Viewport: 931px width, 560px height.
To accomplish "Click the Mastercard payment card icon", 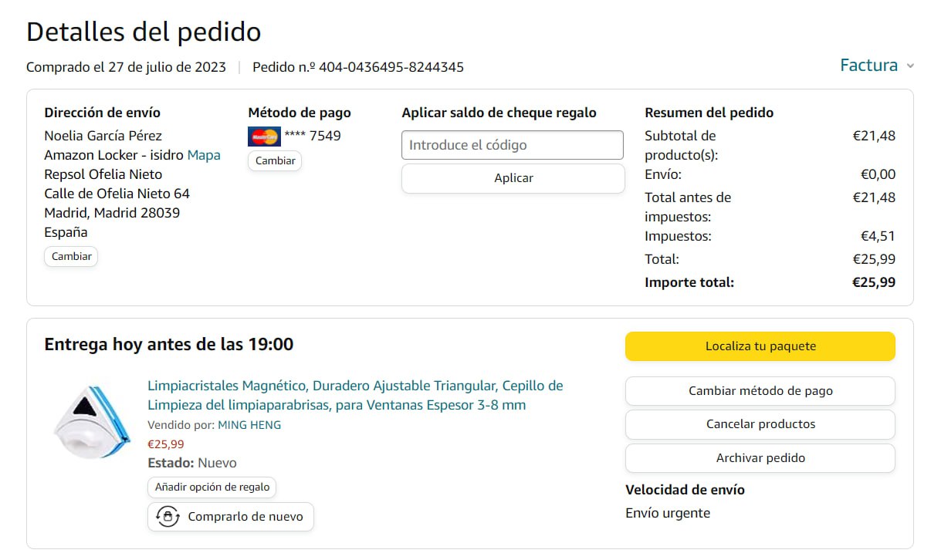I will (264, 137).
